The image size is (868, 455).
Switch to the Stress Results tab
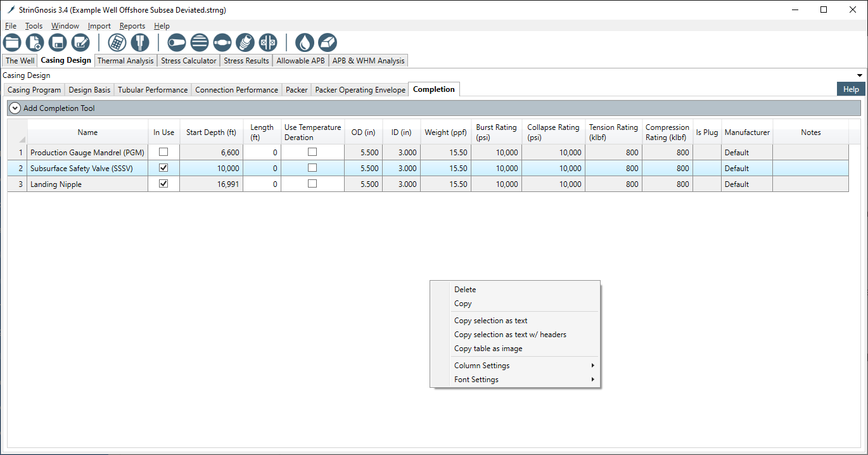246,61
